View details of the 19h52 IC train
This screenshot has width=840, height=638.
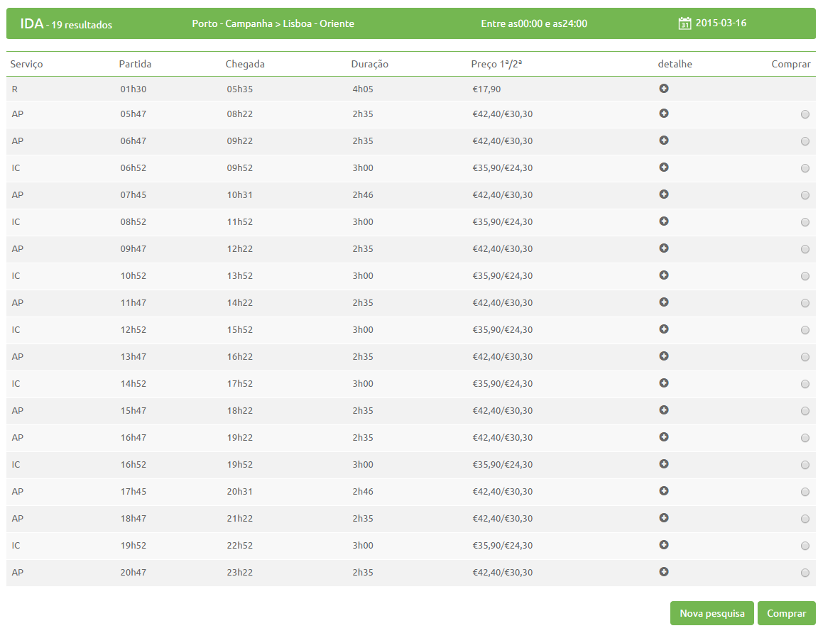[664, 544]
